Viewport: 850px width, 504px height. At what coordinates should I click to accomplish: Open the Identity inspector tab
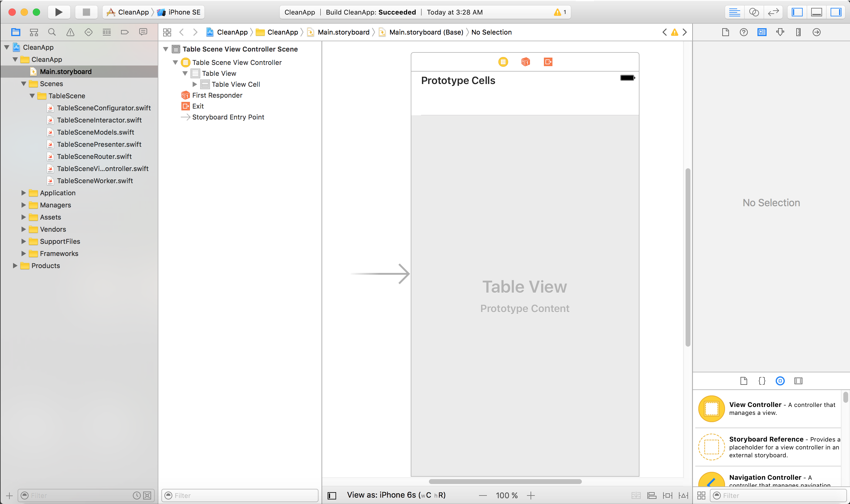[762, 32]
